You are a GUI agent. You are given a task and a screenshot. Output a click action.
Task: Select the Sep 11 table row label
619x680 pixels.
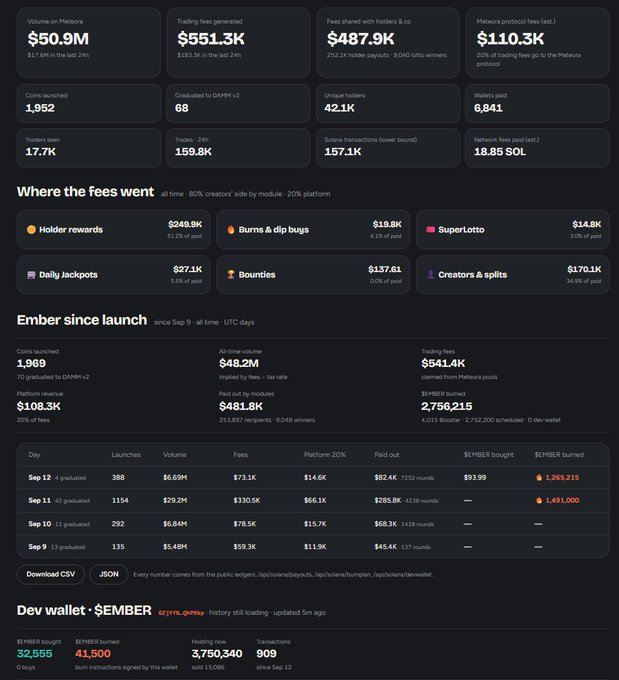tap(39, 500)
